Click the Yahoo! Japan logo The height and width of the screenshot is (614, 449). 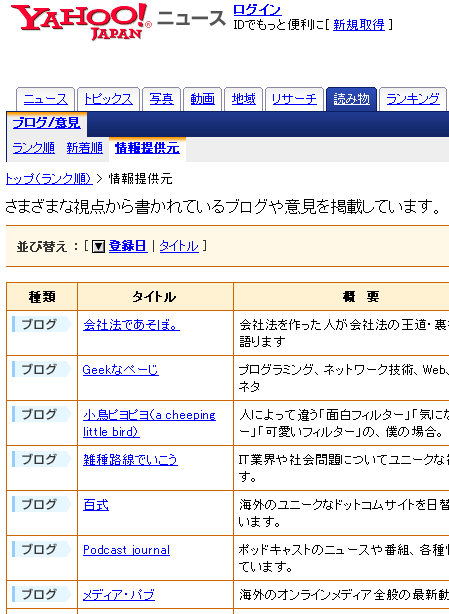[x=81, y=22]
